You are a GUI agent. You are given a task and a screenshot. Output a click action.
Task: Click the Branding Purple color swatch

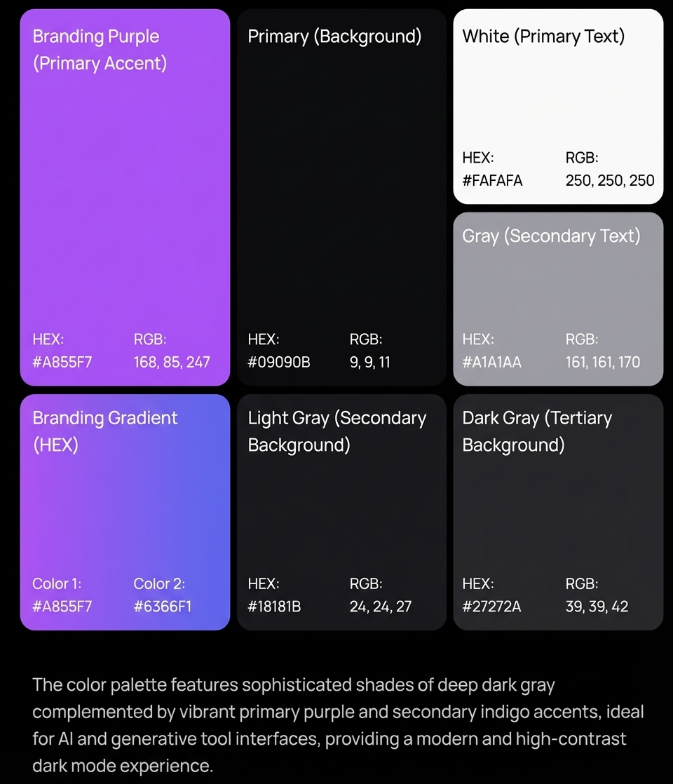coord(125,197)
